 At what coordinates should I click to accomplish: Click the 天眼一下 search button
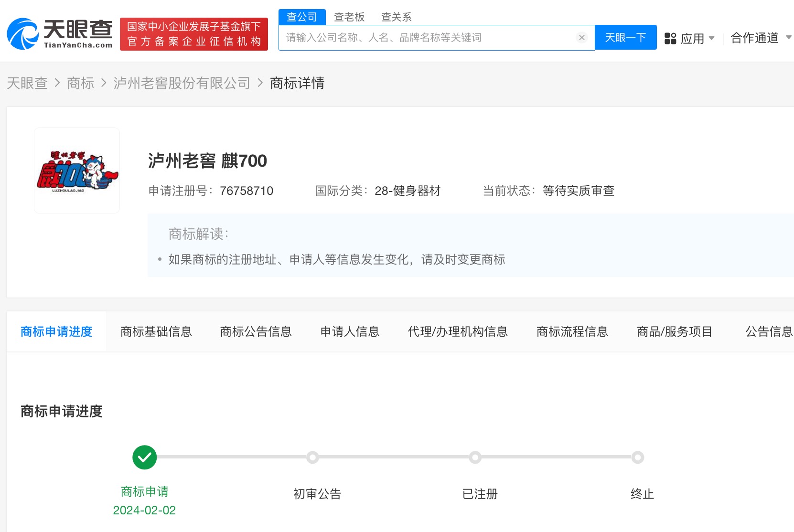click(x=625, y=37)
